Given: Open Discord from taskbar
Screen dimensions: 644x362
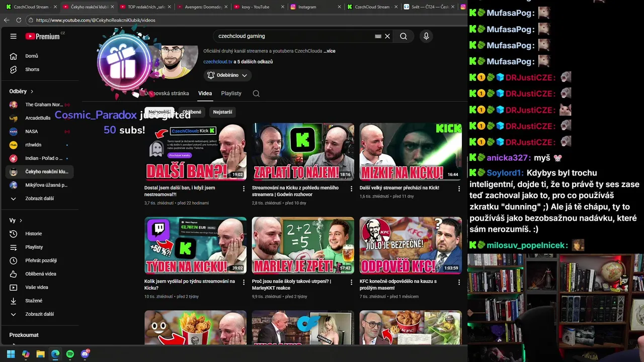Looking at the screenshot, I should [x=85, y=354].
